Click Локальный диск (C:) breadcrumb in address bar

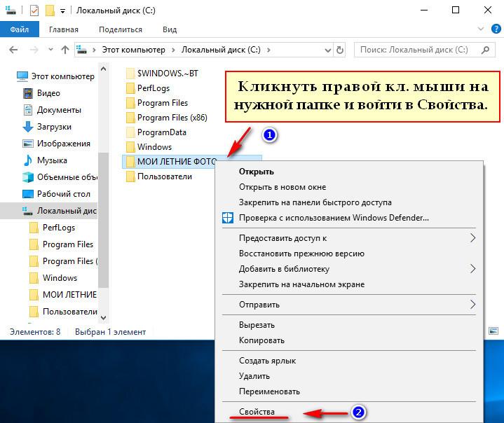click(221, 50)
